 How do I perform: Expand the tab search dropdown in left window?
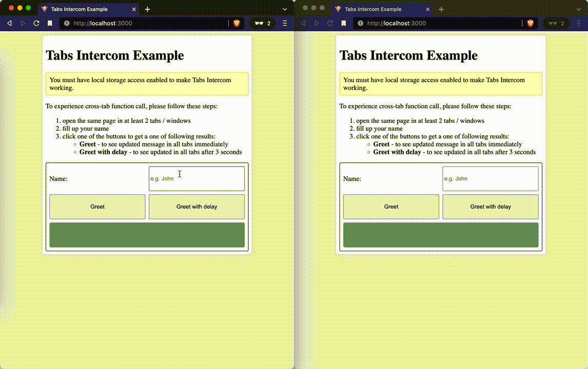click(285, 9)
